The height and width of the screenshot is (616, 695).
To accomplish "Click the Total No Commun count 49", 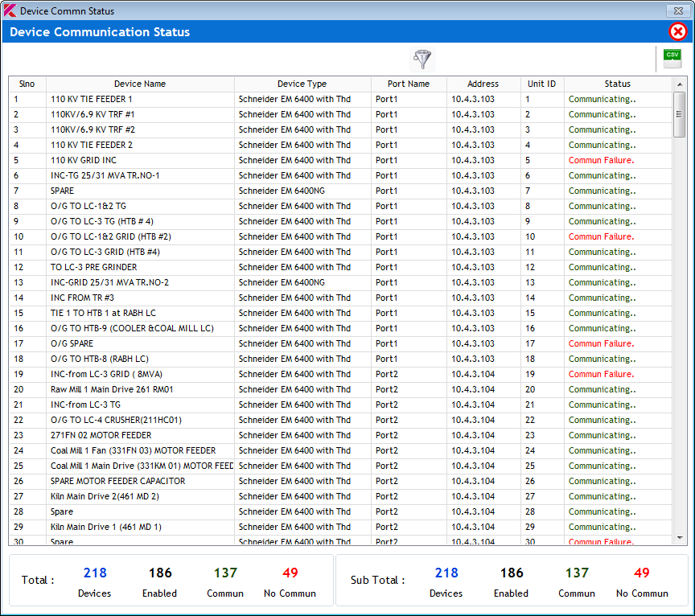I will (x=290, y=573).
